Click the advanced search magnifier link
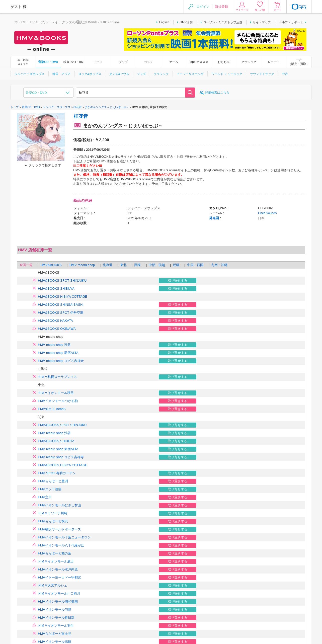The image size is (322, 644). tap(214, 93)
